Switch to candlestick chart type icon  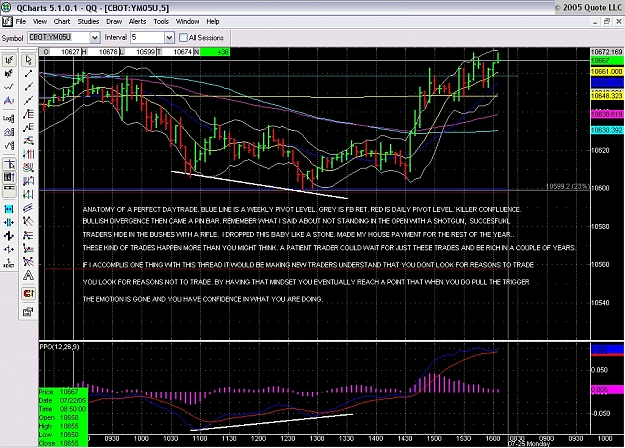click(9, 73)
